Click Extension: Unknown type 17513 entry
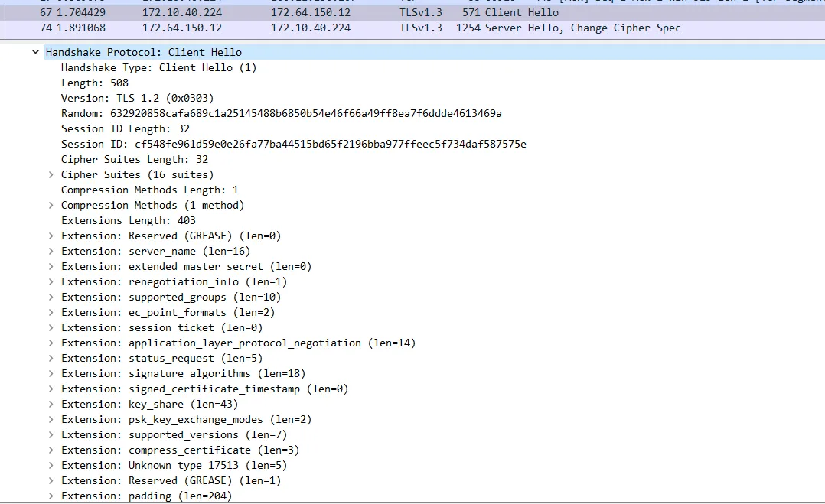Screen dimensions: 825x504 tap(174, 465)
